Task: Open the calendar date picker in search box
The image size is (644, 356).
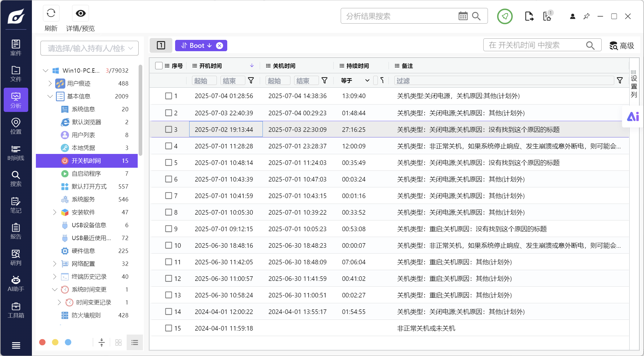Action: [463, 16]
